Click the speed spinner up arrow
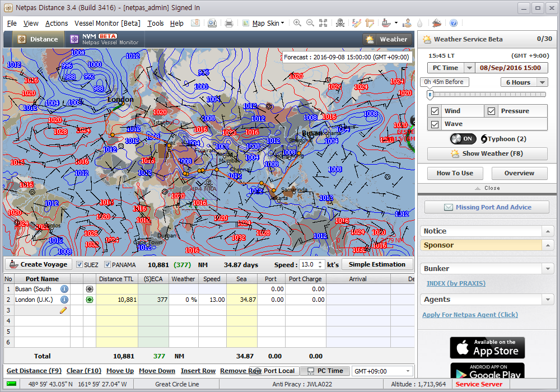Image resolution: width=560 pixels, height=392 pixels. 320,263
